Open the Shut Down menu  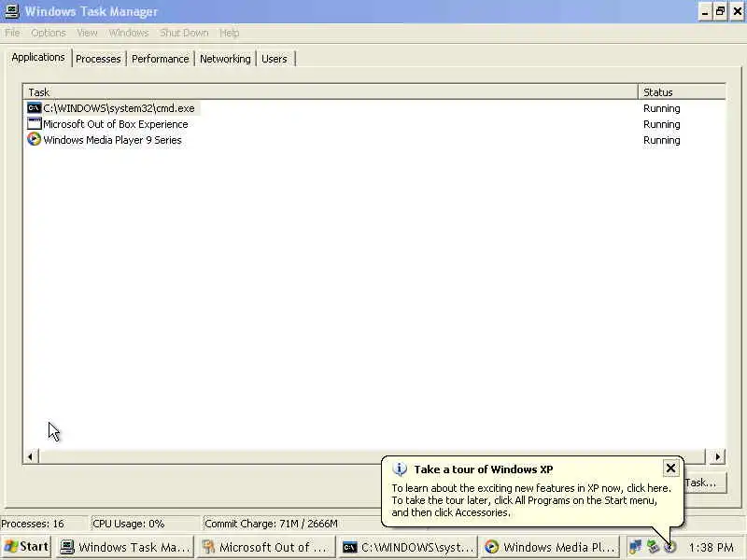click(184, 33)
